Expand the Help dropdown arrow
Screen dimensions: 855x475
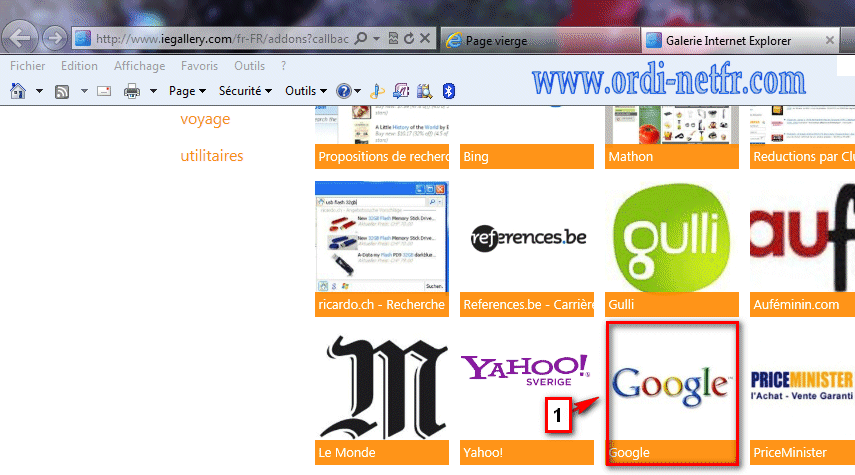[358, 91]
